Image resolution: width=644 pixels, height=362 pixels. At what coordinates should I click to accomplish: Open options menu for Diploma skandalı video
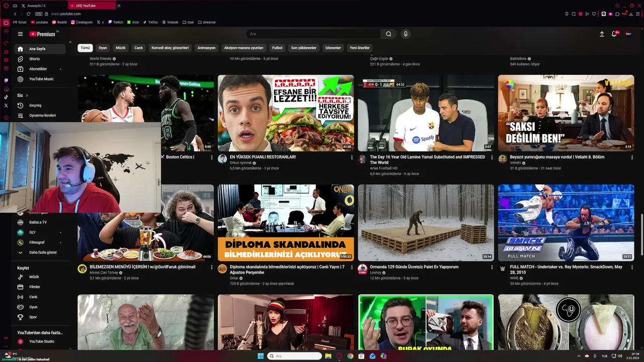click(352, 267)
